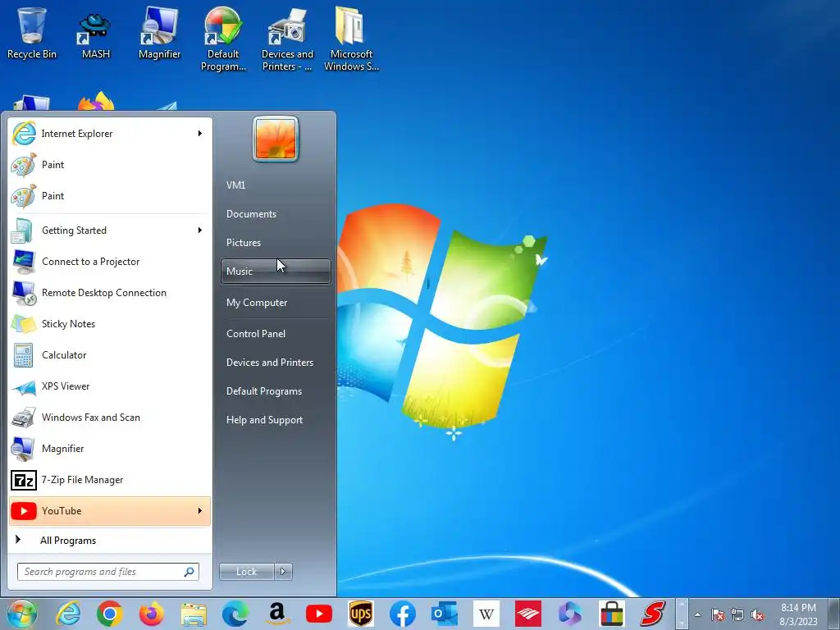The height and width of the screenshot is (630, 840).
Task: Open the VM1 user folder link
Action: click(x=276, y=185)
